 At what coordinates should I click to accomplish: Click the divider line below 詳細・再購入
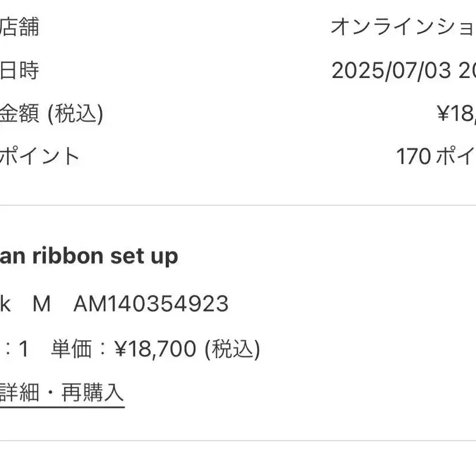click(x=238, y=441)
